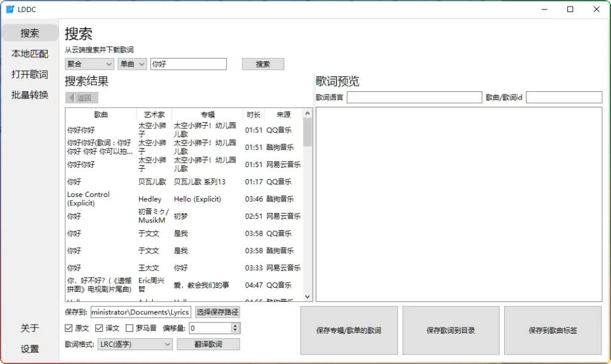Click inside the 歌曲/歌词id input field
The width and height of the screenshot is (611, 364).
564,97
